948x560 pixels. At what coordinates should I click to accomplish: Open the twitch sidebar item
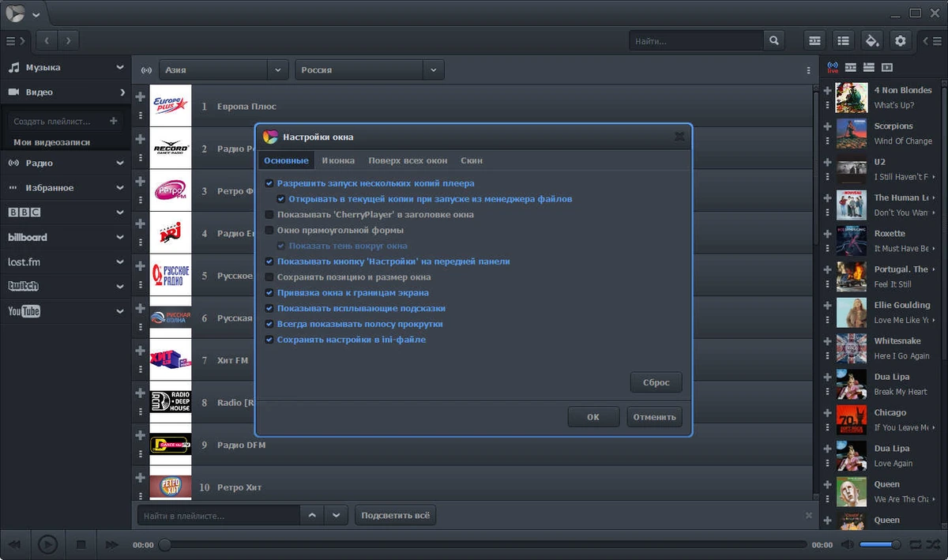pos(66,286)
